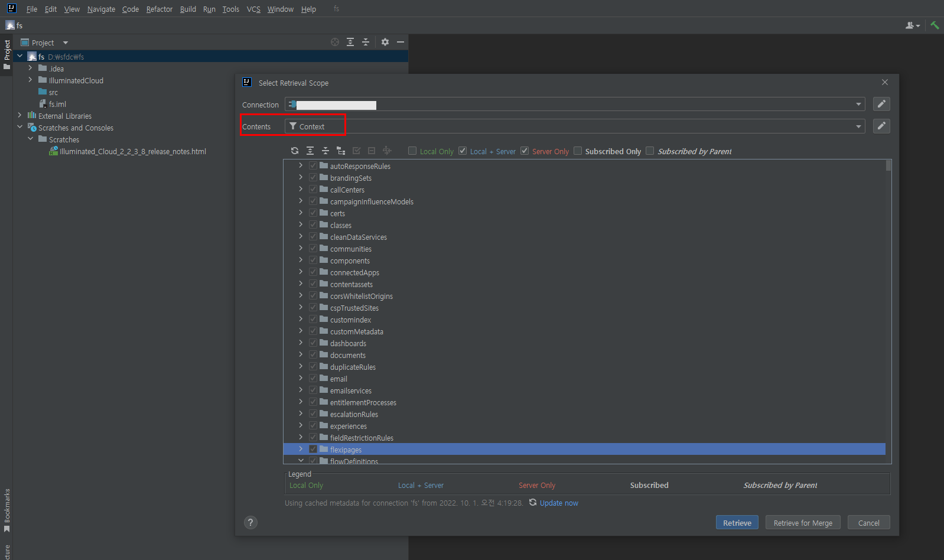This screenshot has width=944, height=560.
Task: Expand IlluminatedCloud folder in project tree
Action: [x=30, y=80]
